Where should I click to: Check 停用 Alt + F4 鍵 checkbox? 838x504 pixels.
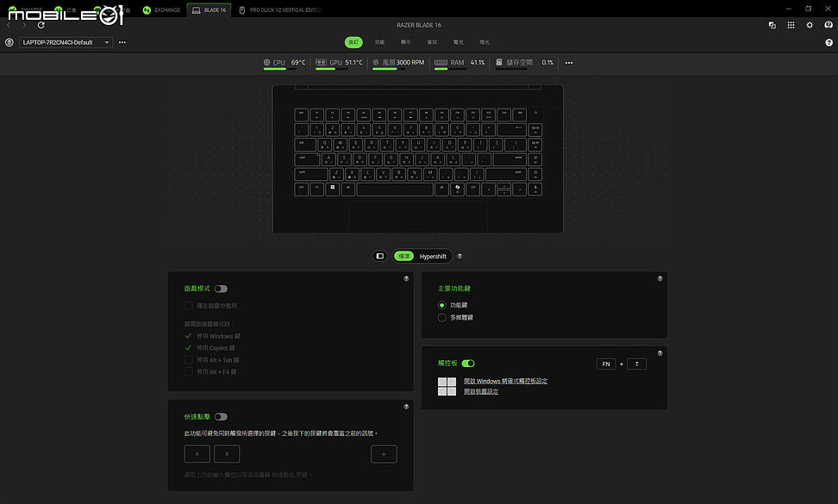(188, 371)
